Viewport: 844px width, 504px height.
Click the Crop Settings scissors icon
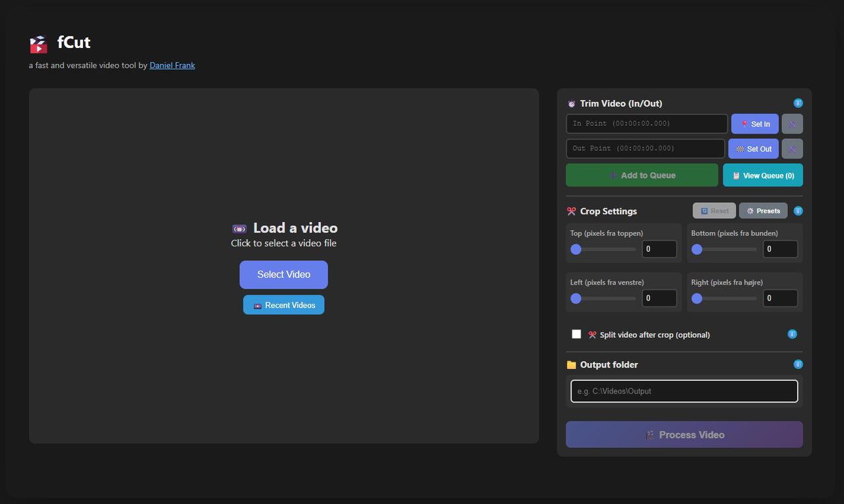click(x=571, y=211)
